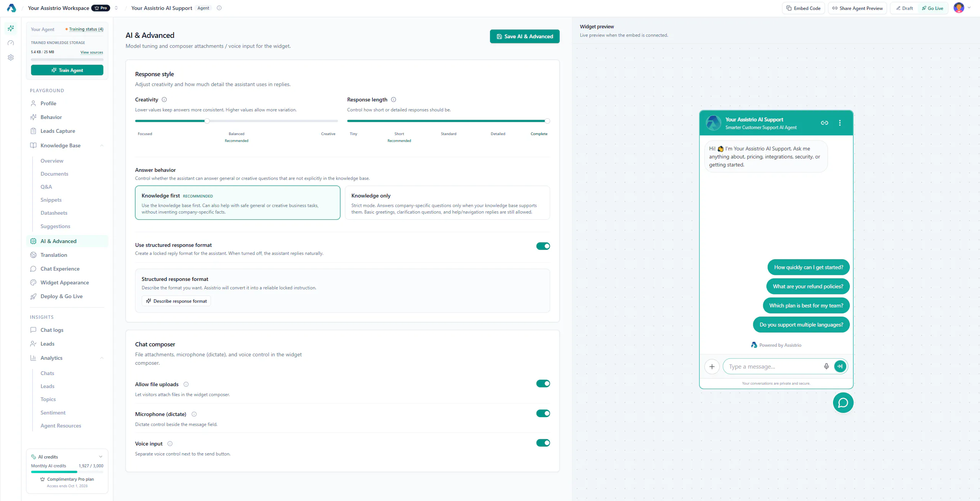
Task: Collapse the Analytics section chevron
Action: 102,358
